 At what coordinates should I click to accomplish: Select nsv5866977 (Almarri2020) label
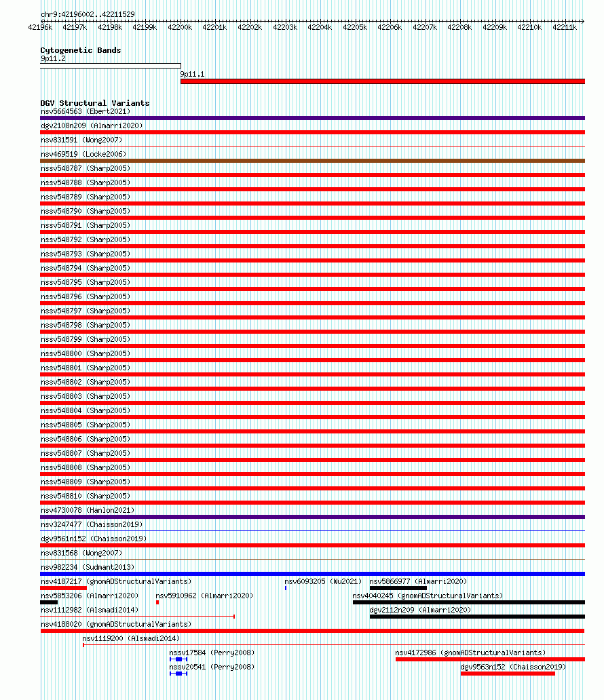(x=418, y=583)
